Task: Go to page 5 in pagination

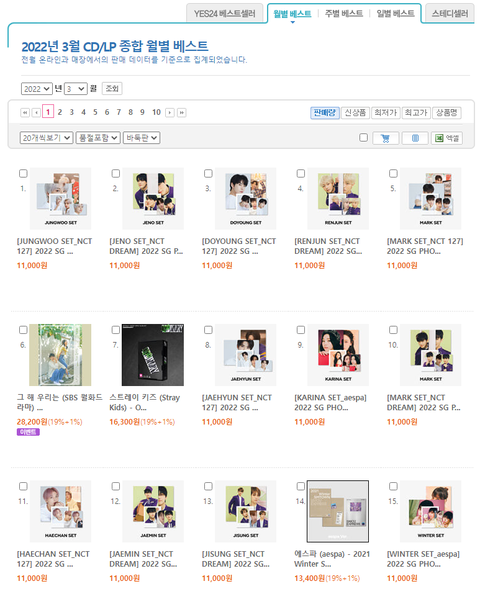Action: point(95,112)
